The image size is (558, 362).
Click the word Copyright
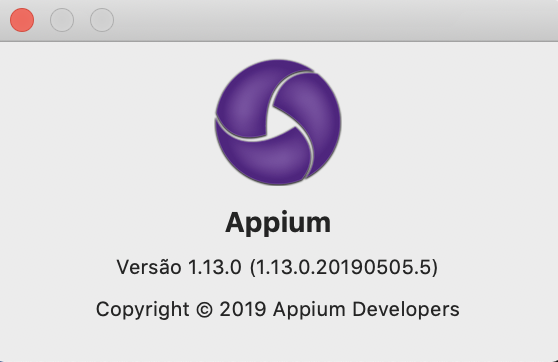point(142,310)
